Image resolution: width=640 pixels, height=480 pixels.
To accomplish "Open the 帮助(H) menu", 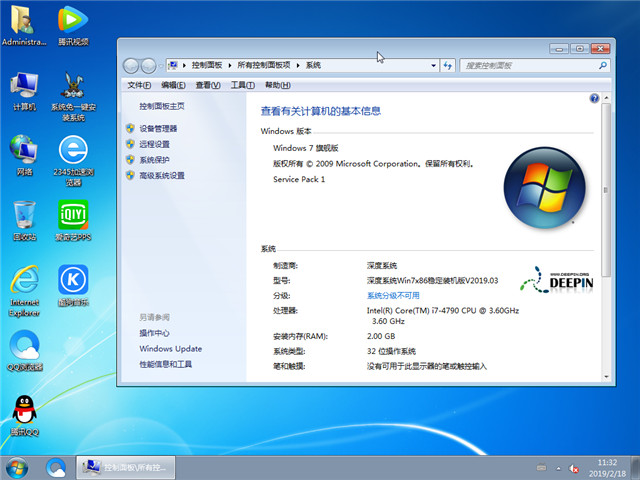I will tap(278, 85).
